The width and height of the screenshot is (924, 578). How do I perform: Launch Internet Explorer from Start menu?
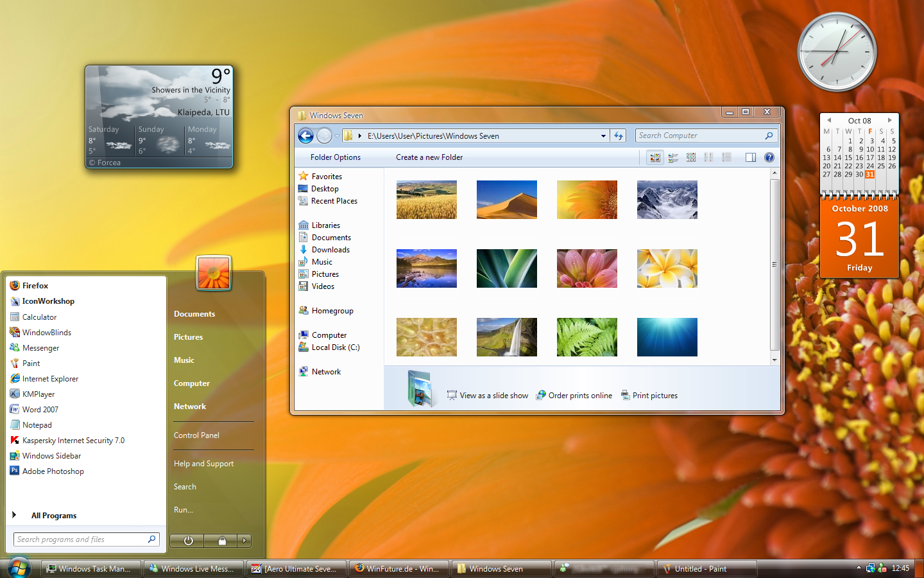coord(44,379)
